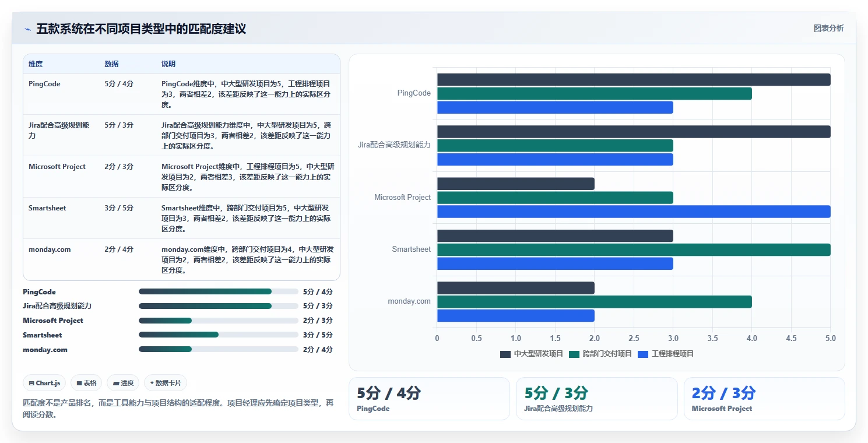
Task: Click the 2分 / 4分 value beside monday.com progress bar
Action: [318, 350]
